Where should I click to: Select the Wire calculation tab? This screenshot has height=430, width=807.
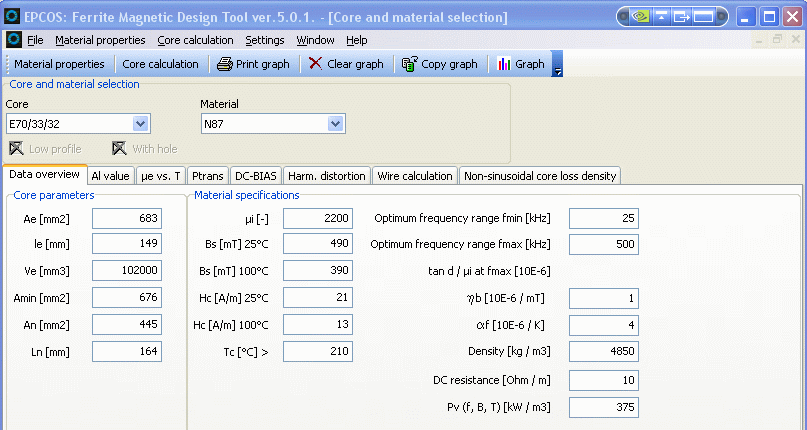click(x=414, y=176)
